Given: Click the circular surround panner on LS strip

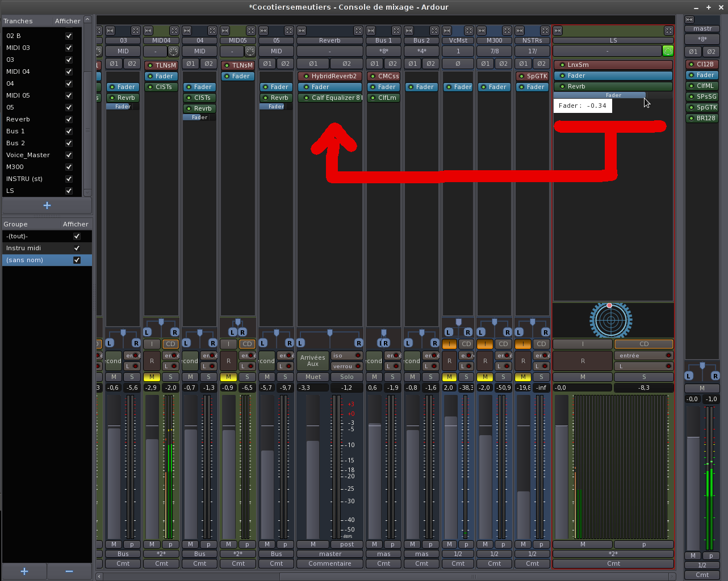Looking at the screenshot, I should [610, 320].
